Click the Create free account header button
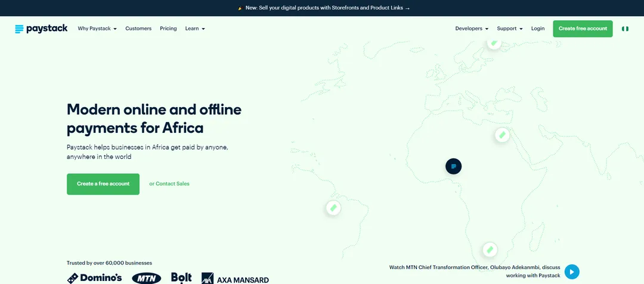This screenshot has height=284, width=644. point(583,29)
